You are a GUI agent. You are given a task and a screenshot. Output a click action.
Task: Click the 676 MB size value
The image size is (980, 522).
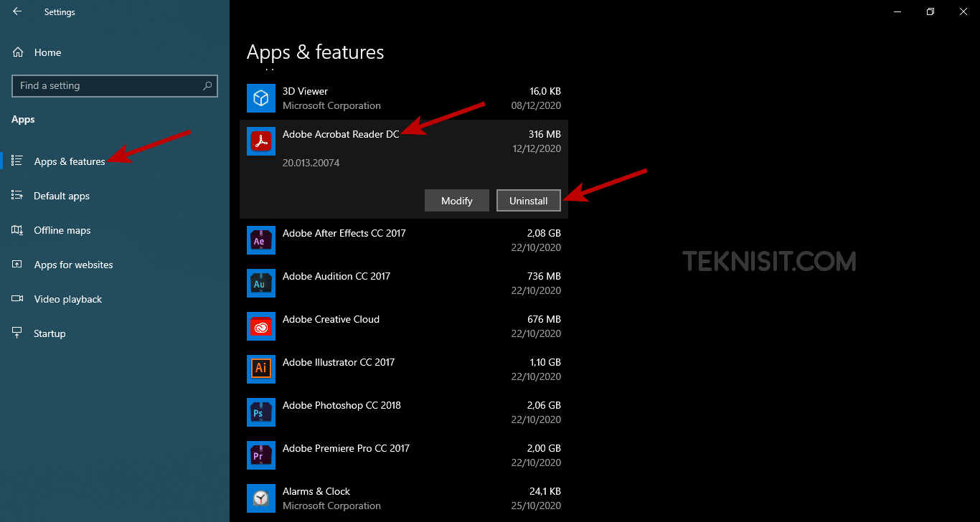544,319
